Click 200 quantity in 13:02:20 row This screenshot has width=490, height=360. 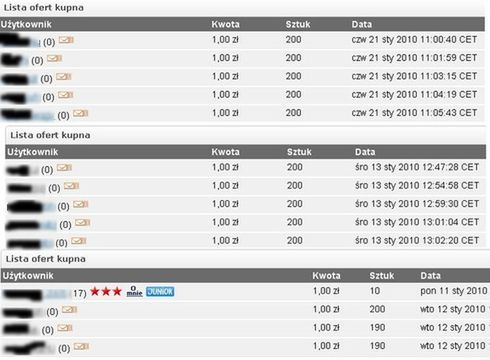295,241
